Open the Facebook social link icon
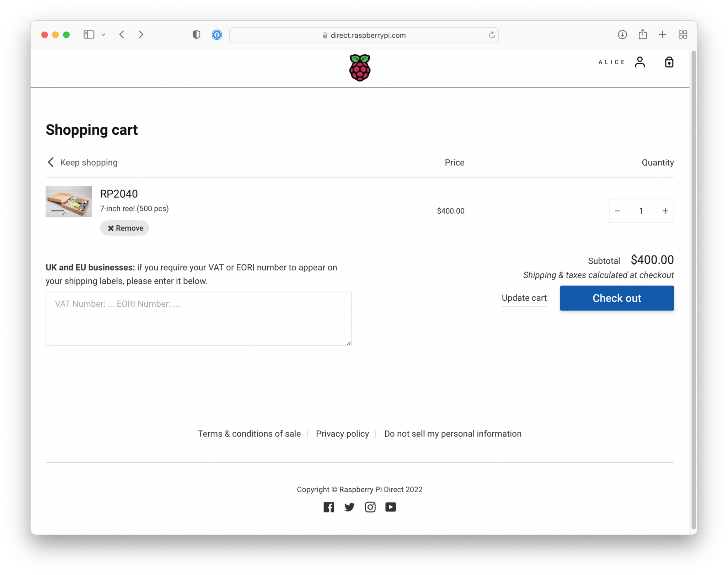Screen dimensions: 728x575 click(329, 507)
